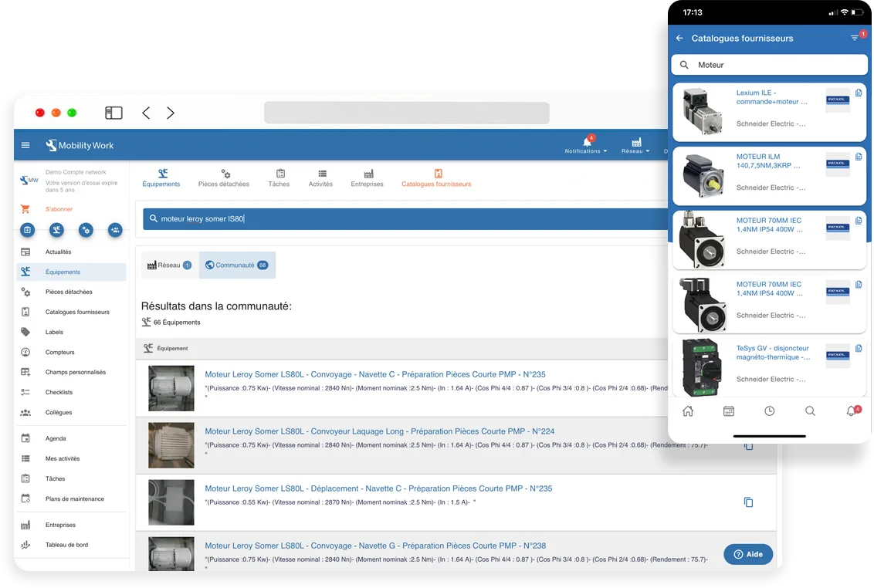The image size is (874, 588).
Task: Copy the Déplacement Navette C equipment row
Action: 749,502
